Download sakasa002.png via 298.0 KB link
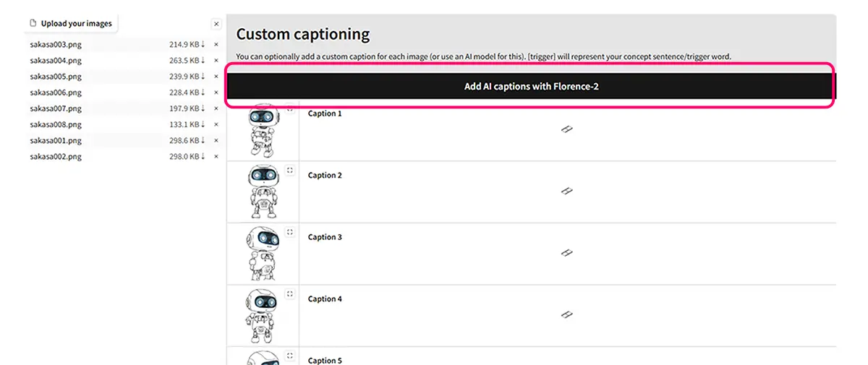Viewport: 868px width, 365px height. 187,156
